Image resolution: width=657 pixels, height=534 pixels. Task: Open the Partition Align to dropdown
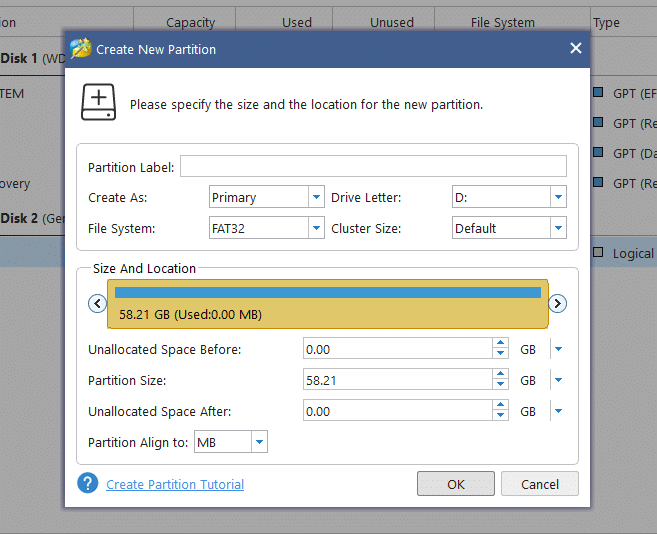click(259, 442)
